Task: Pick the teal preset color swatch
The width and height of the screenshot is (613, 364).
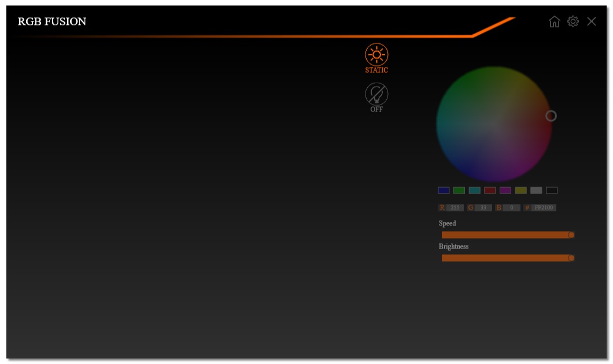Action: pyautogui.click(x=474, y=190)
